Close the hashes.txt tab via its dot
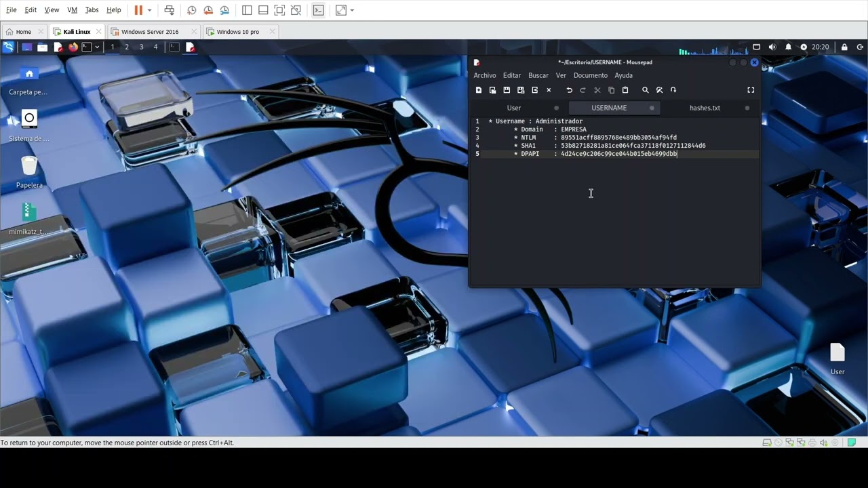The height and width of the screenshot is (488, 868). pyautogui.click(x=747, y=108)
